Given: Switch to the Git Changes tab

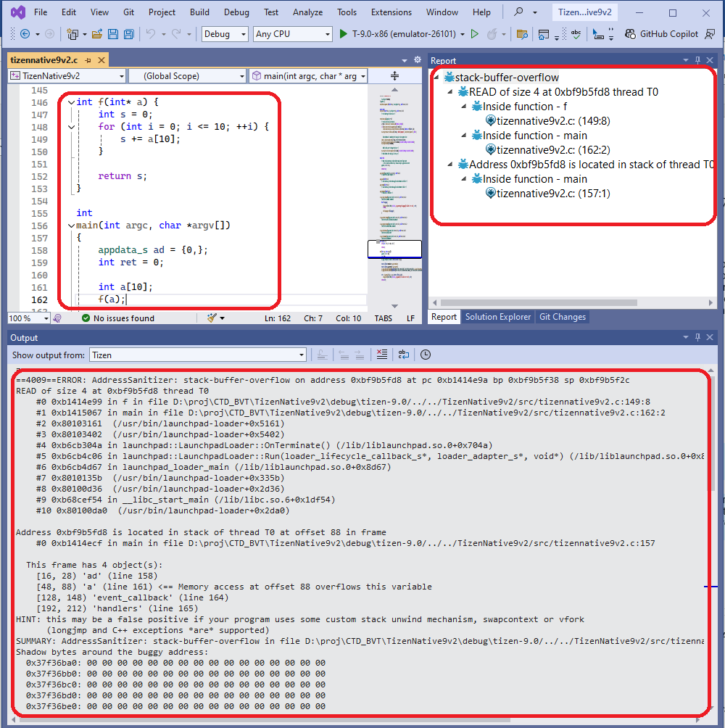Looking at the screenshot, I should (562, 317).
